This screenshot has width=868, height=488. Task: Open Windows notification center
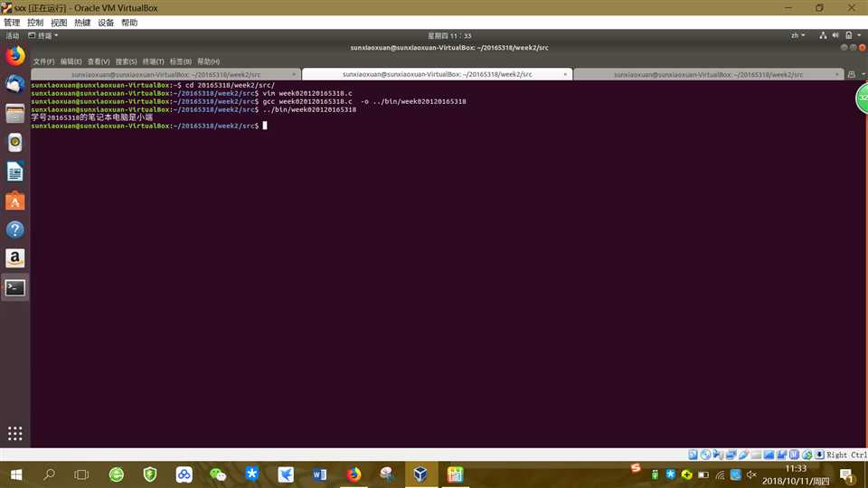(846, 474)
